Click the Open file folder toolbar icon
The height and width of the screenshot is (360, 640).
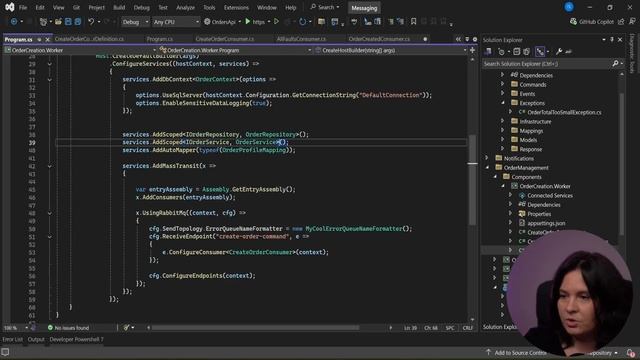tap(58, 22)
